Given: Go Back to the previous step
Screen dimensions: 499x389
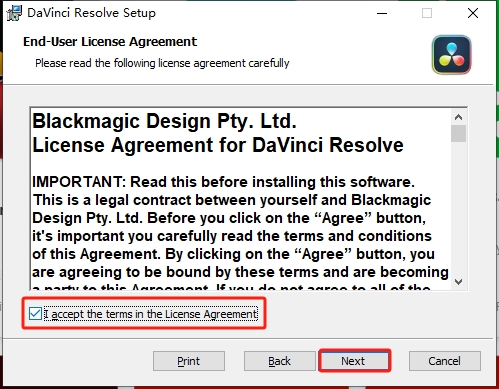Looking at the screenshot, I should pos(280,361).
